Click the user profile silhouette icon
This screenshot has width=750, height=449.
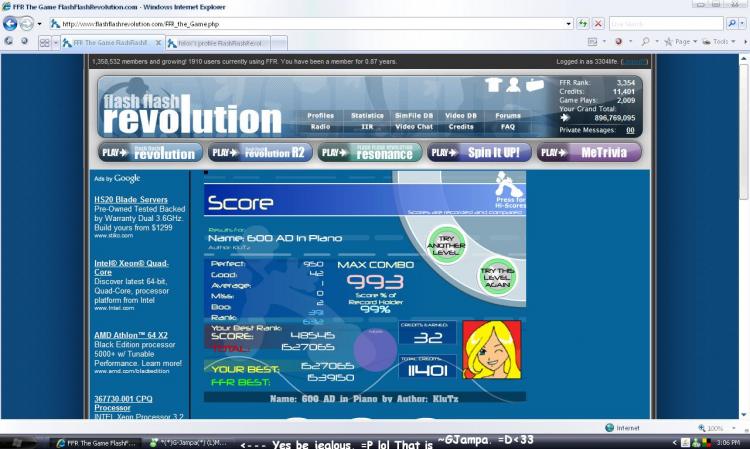point(513,85)
